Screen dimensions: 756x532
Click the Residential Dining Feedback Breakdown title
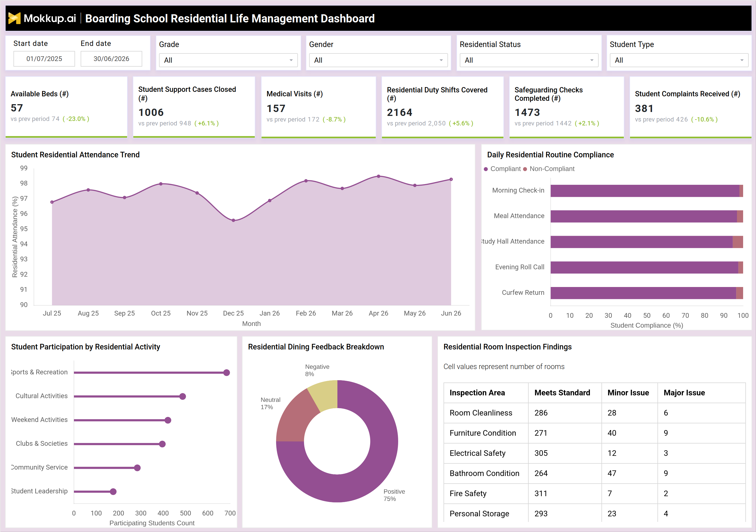[316, 347]
